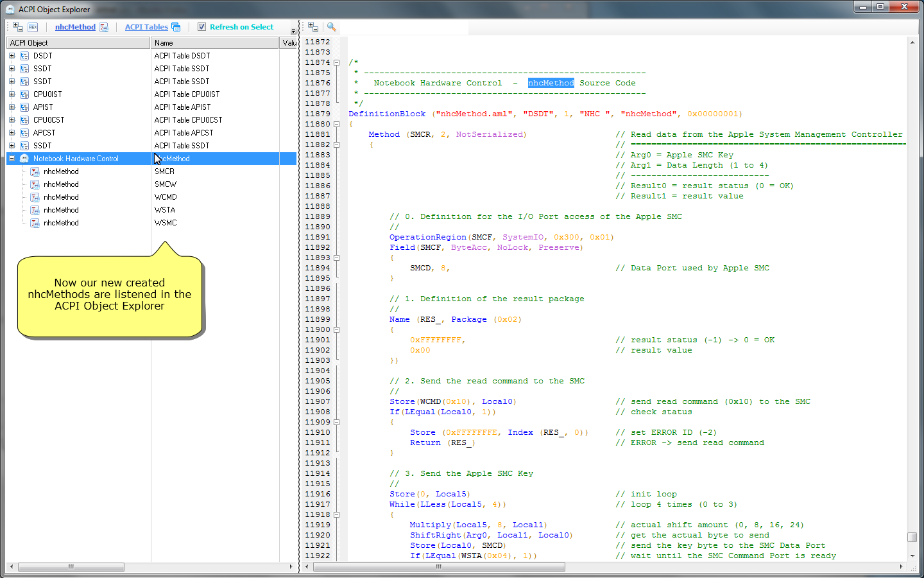Expand the DSDT tree node
The width and height of the screenshot is (924, 578).
tap(12, 56)
